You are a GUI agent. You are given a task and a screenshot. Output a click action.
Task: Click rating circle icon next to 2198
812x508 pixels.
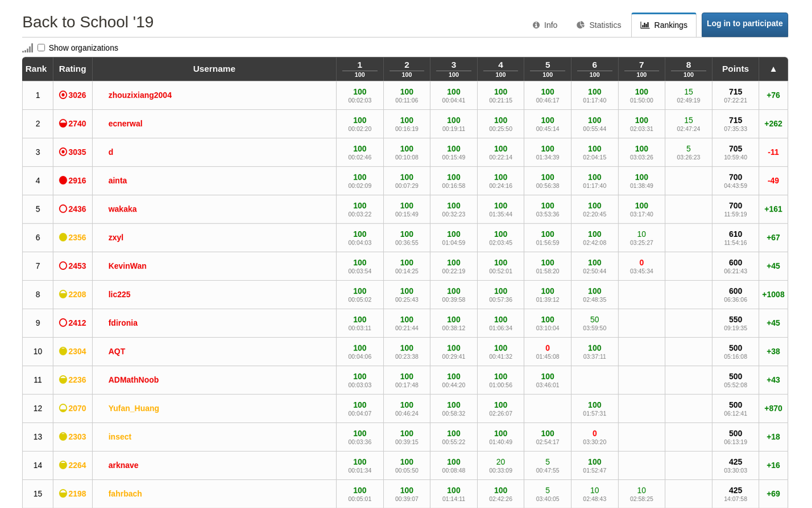click(x=63, y=493)
